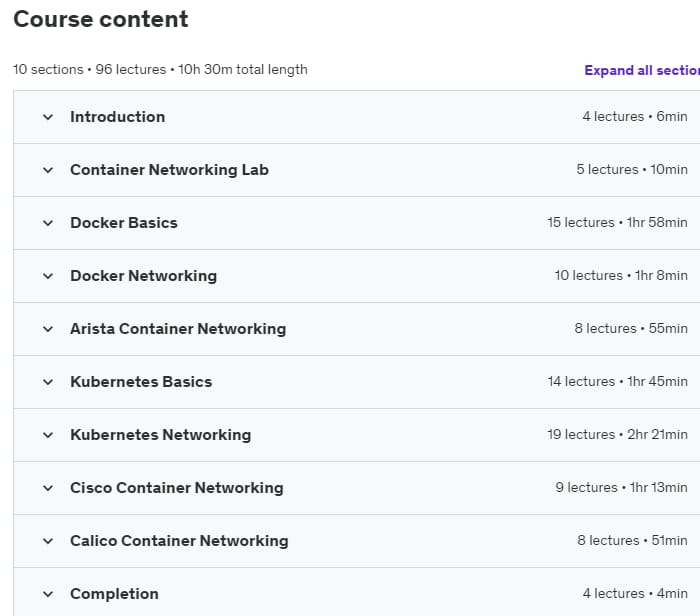Click '8 lectures • 55min' text
This screenshot has height=616, width=700.
click(631, 329)
